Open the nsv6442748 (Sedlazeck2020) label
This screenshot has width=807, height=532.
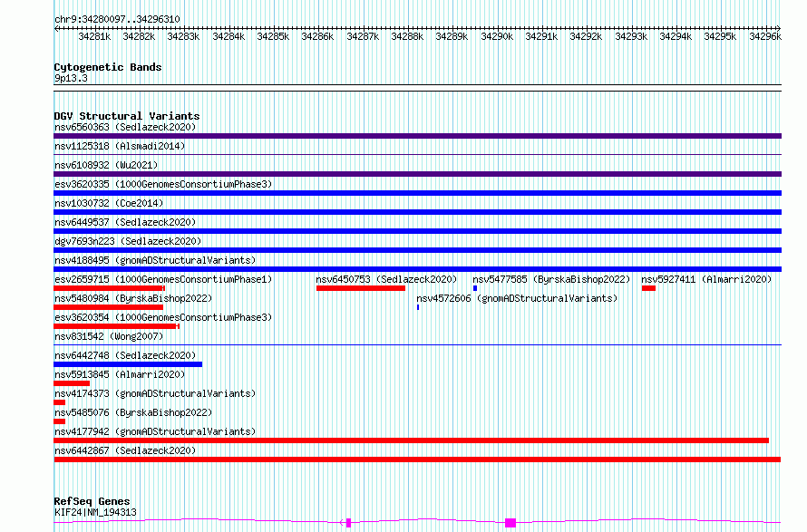click(125, 355)
